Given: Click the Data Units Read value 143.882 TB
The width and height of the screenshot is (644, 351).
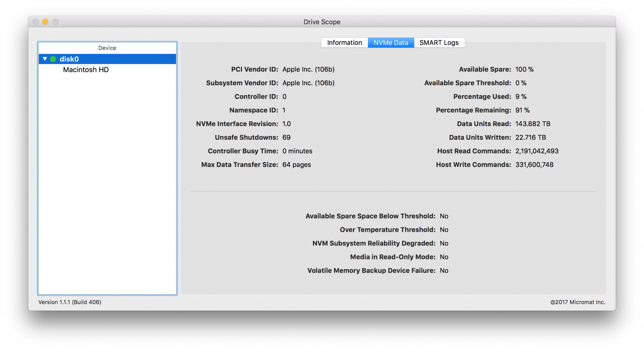Looking at the screenshot, I should [x=533, y=124].
